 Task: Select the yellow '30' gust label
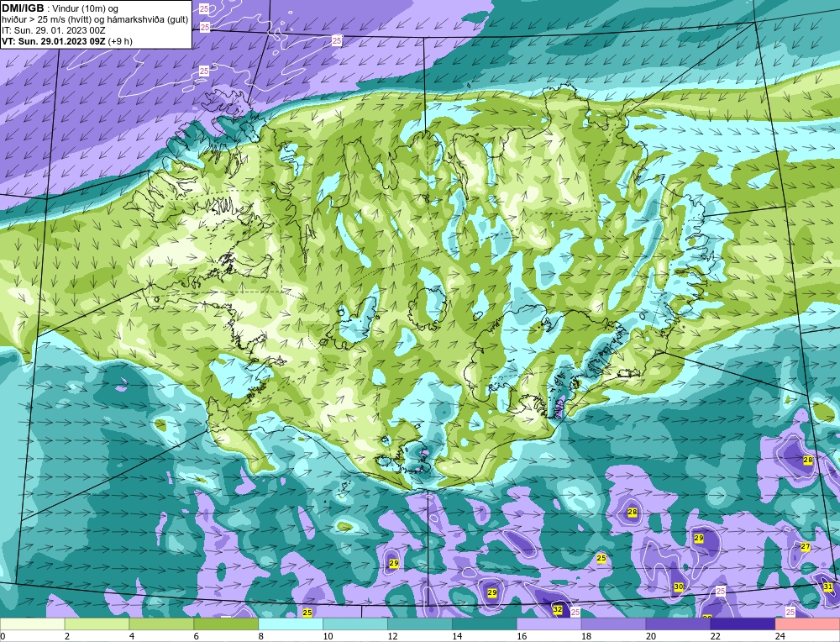(x=679, y=587)
